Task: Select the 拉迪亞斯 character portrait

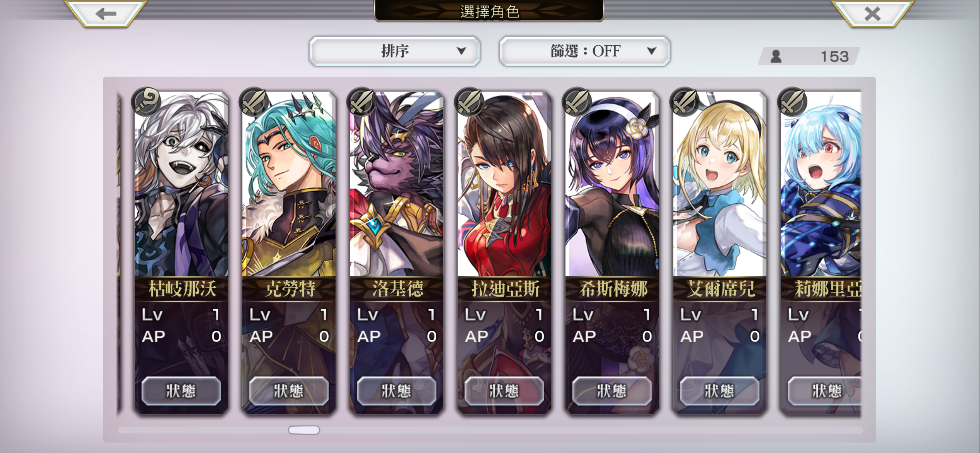Action: tap(504, 184)
